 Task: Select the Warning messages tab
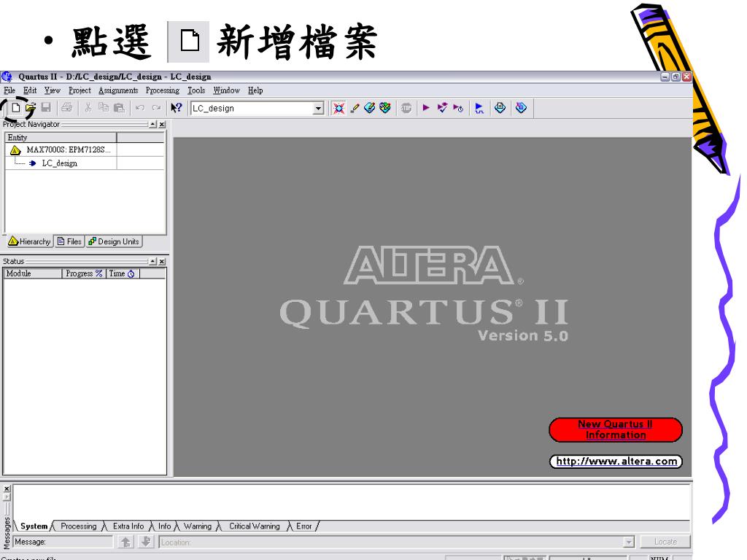(x=197, y=526)
